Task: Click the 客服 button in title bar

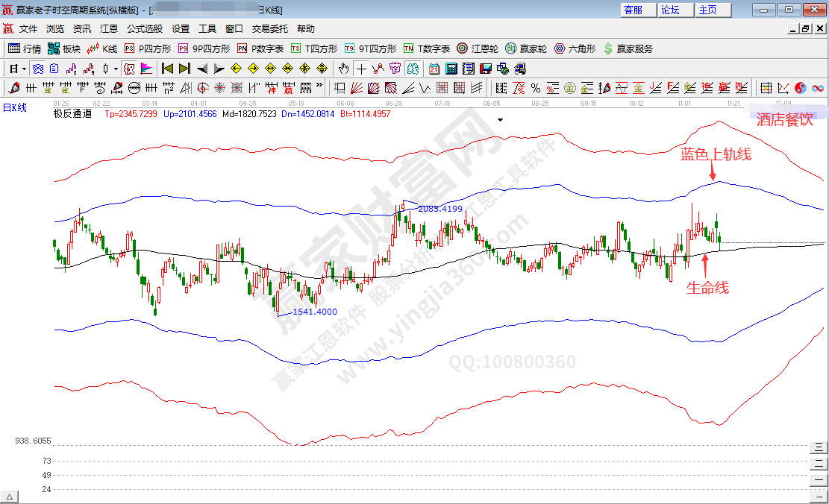Action: point(633,10)
